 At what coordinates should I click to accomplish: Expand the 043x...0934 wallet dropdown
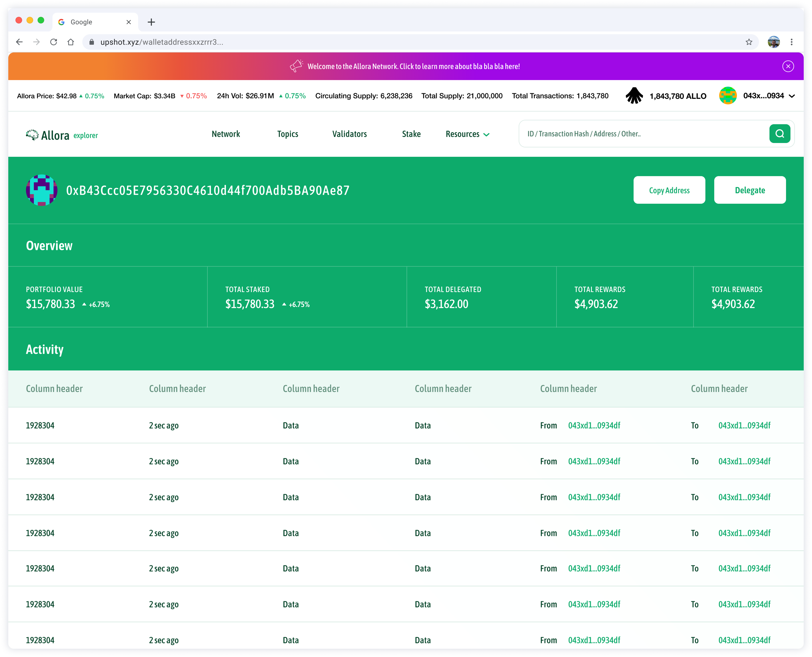click(x=792, y=96)
